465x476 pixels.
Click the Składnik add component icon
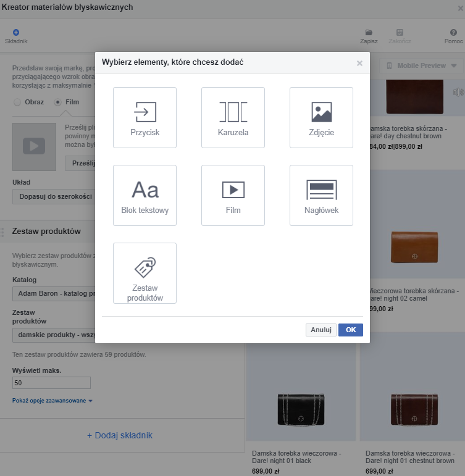point(16,33)
